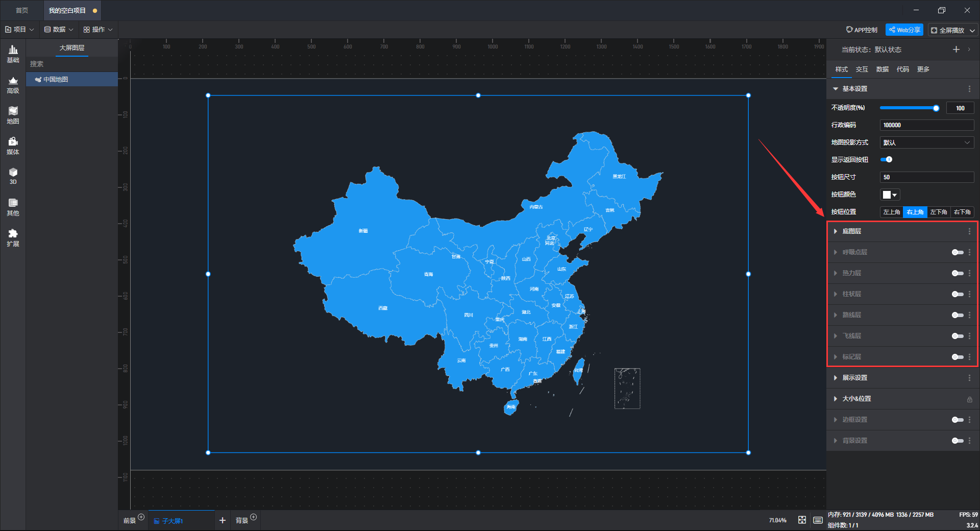Image resolution: width=980 pixels, height=531 pixels.
Task: Select 中国地图 layer in layer list
Action: 72,79
